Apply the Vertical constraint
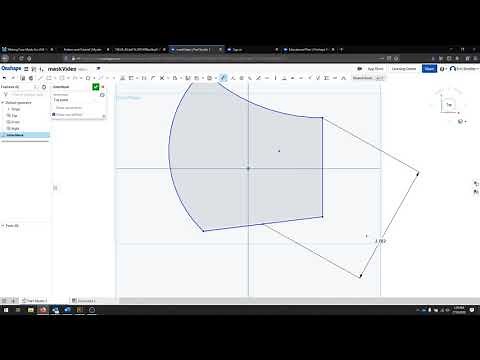Image resolution: width=480 pixels, height=360 pixels. [x=275, y=78]
